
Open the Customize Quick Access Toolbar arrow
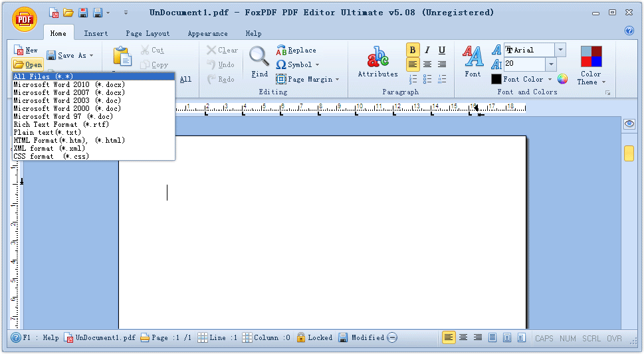coord(126,13)
